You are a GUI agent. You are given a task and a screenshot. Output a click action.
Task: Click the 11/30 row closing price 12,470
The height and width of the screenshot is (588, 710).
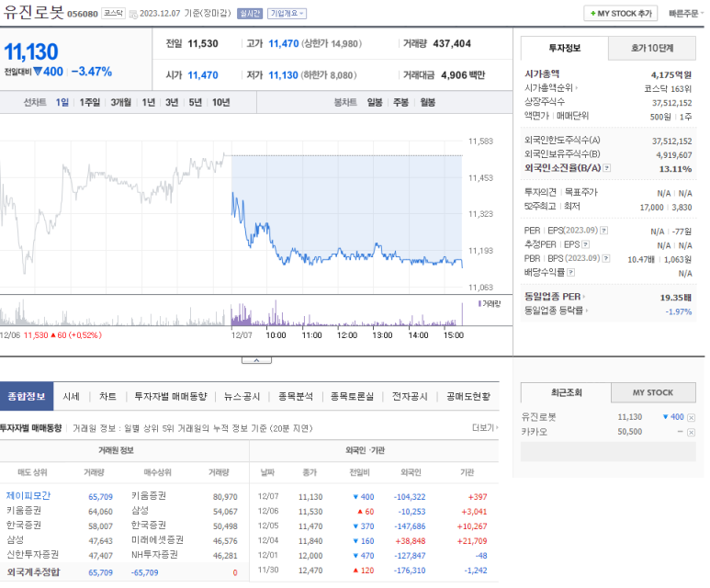coord(310,571)
